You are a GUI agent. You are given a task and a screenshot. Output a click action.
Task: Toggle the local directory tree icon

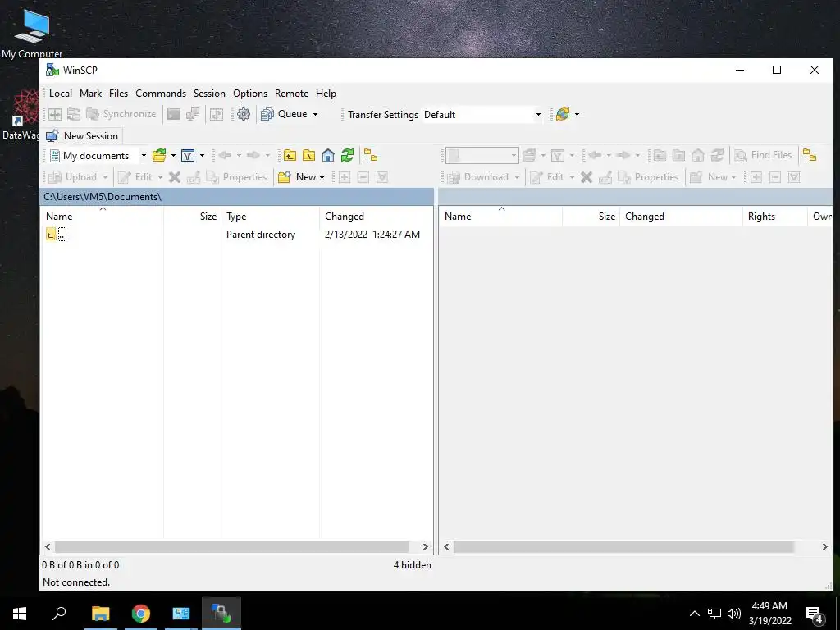371,155
